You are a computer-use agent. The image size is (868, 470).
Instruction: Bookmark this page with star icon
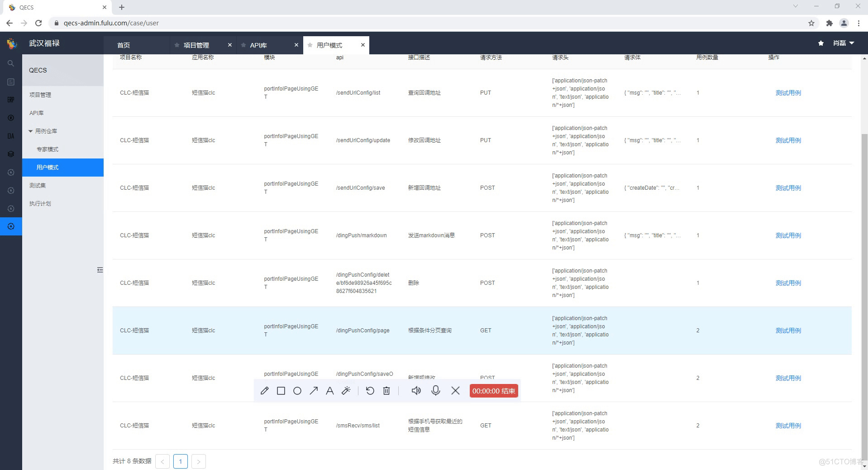[811, 23]
